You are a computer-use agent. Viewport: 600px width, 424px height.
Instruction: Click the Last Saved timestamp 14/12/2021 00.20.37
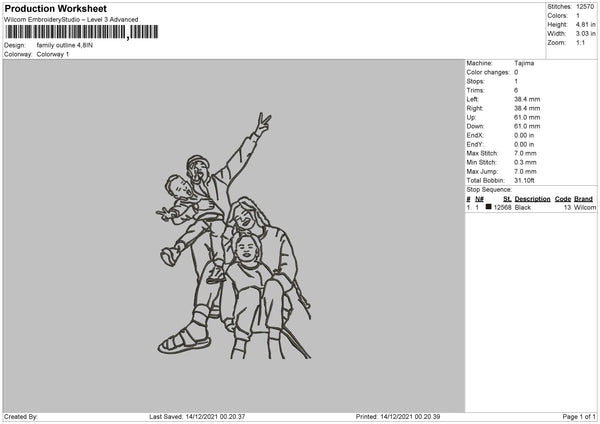(x=215, y=417)
